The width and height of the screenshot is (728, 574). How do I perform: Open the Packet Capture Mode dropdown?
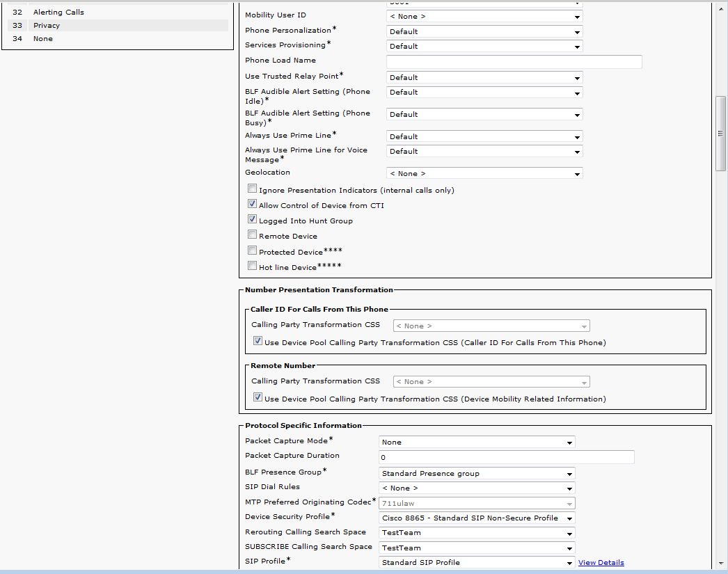[477, 442]
